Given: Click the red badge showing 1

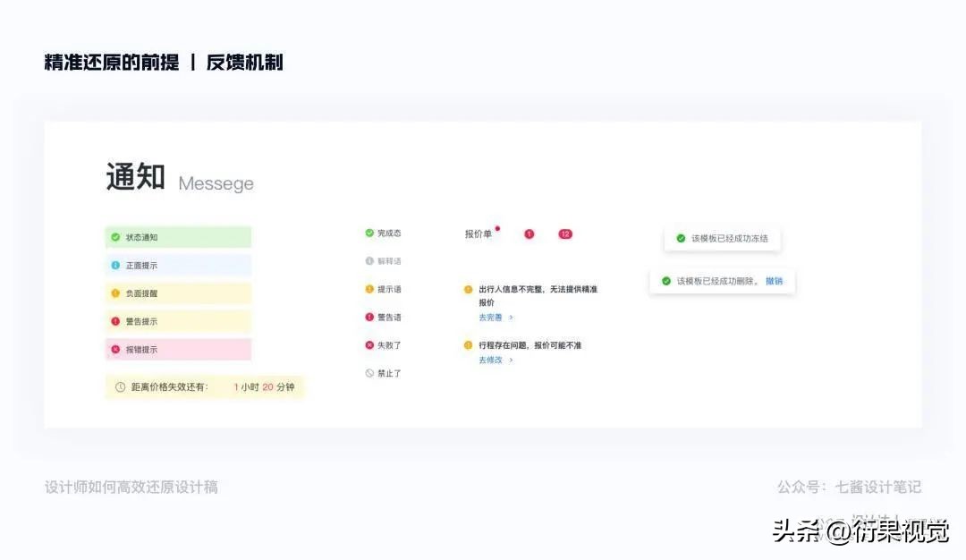Looking at the screenshot, I should point(529,233).
